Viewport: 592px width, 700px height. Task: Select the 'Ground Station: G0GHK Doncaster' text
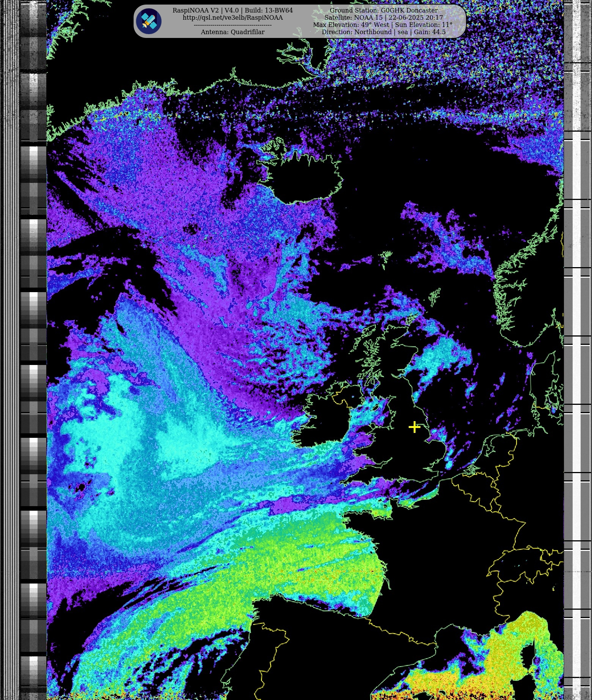(x=384, y=10)
